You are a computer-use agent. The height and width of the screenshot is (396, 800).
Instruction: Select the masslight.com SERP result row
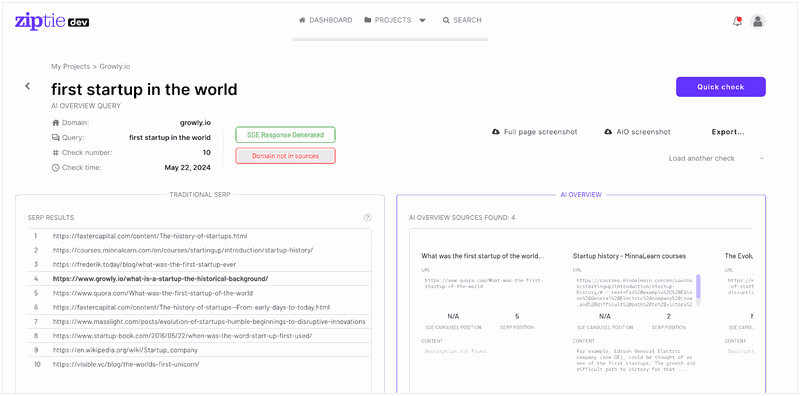[199, 321]
